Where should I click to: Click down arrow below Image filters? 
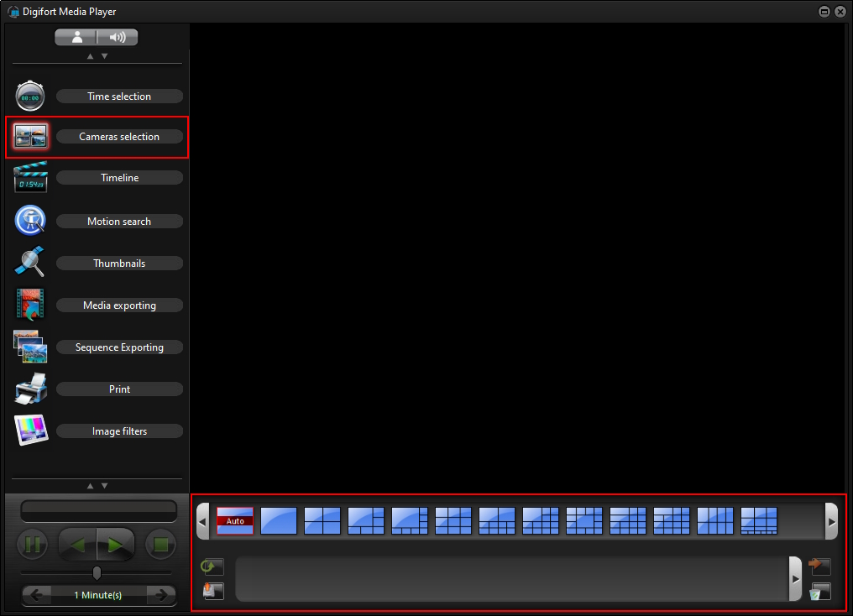coord(104,486)
